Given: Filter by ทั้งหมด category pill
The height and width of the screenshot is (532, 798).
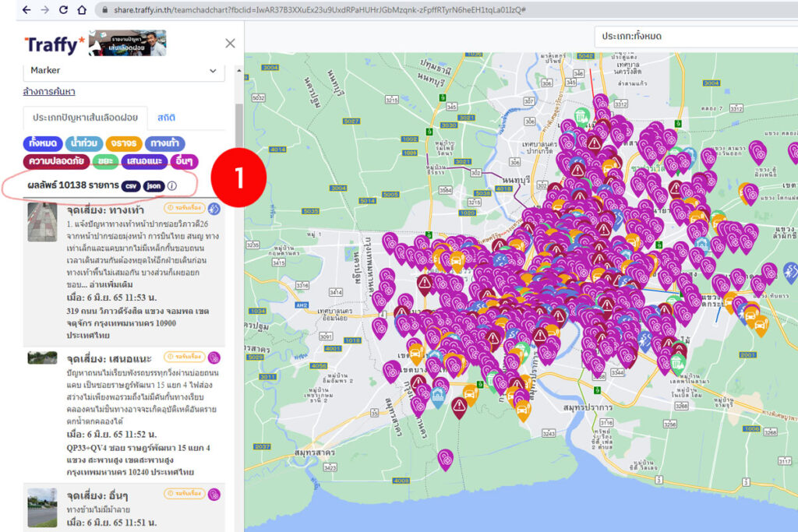Looking at the screenshot, I should pos(43,143).
